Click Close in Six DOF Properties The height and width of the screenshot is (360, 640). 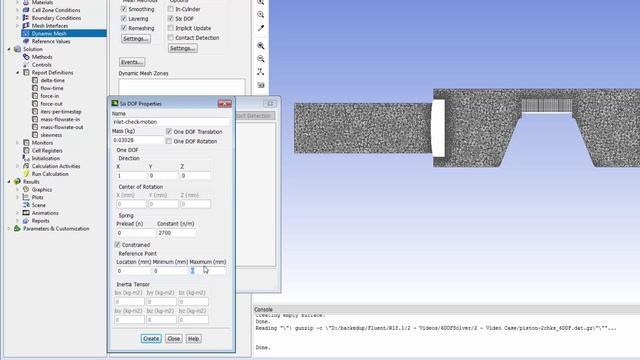point(173,338)
